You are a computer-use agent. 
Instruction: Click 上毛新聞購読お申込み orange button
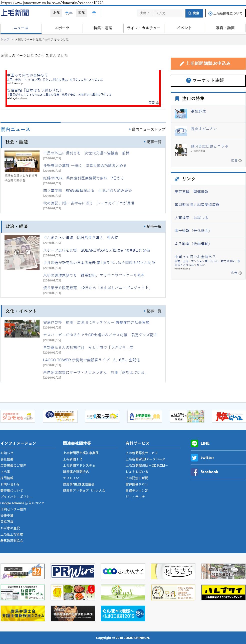(208, 64)
